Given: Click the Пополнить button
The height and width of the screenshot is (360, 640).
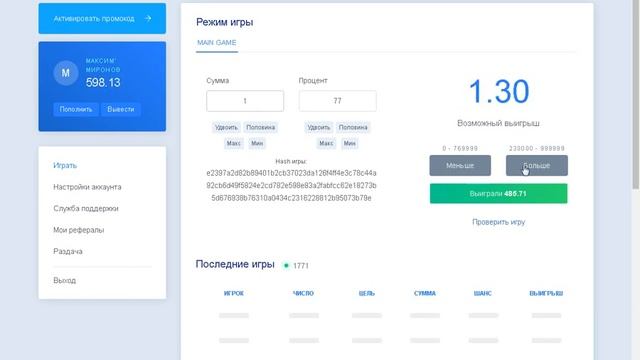Looking at the screenshot, I should click(x=76, y=109).
